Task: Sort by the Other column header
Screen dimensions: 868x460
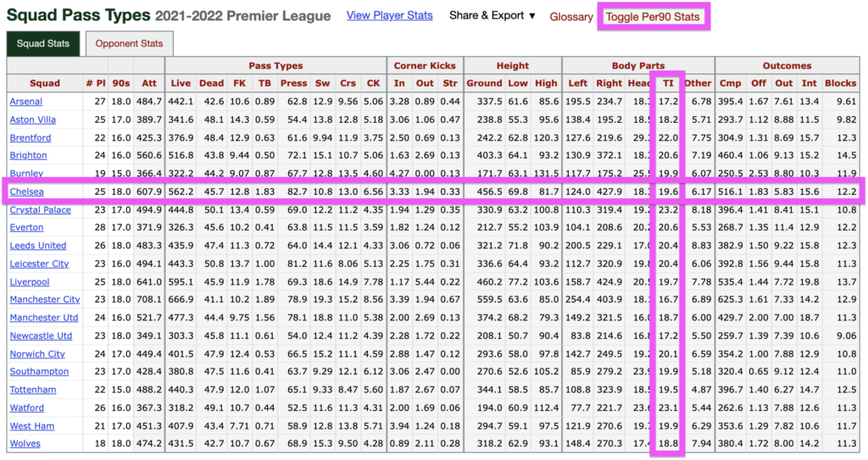Action: (698, 83)
